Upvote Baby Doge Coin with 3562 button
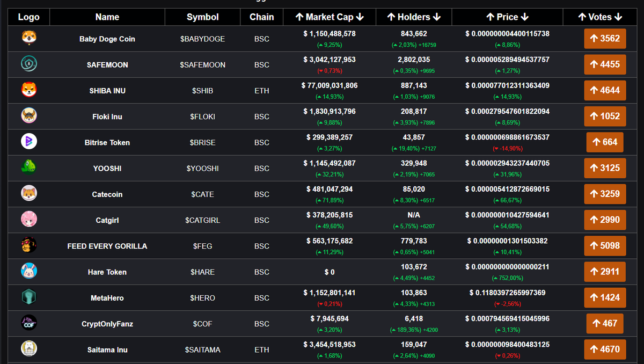644x364 pixels. point(605,39)
